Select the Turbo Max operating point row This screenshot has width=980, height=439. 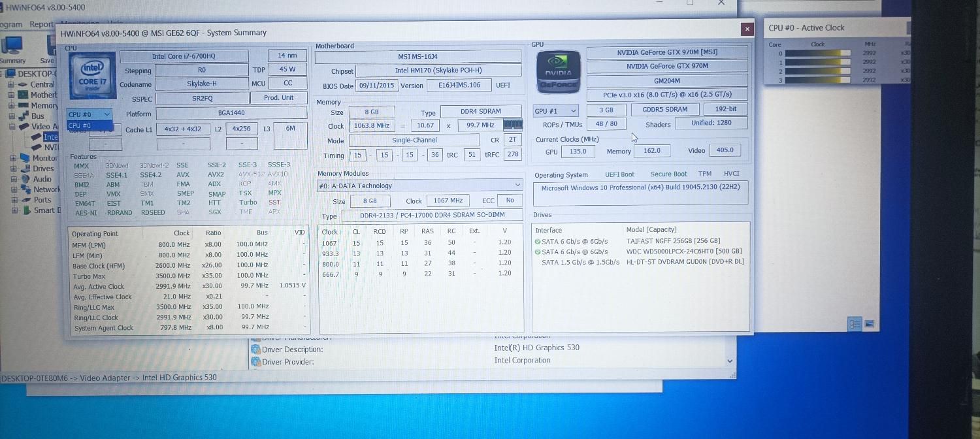(188, 276)
